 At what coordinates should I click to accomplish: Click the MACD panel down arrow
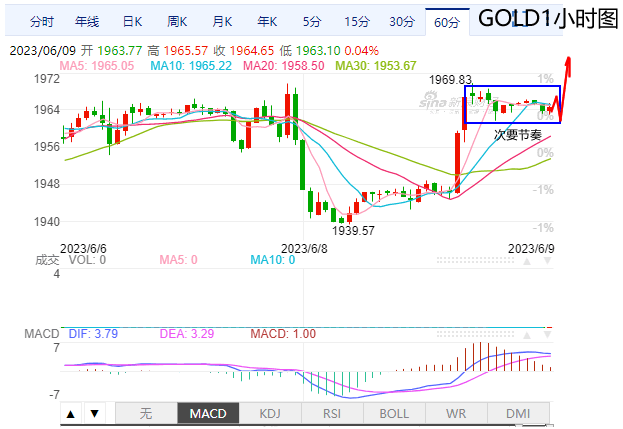pos(547,335)
